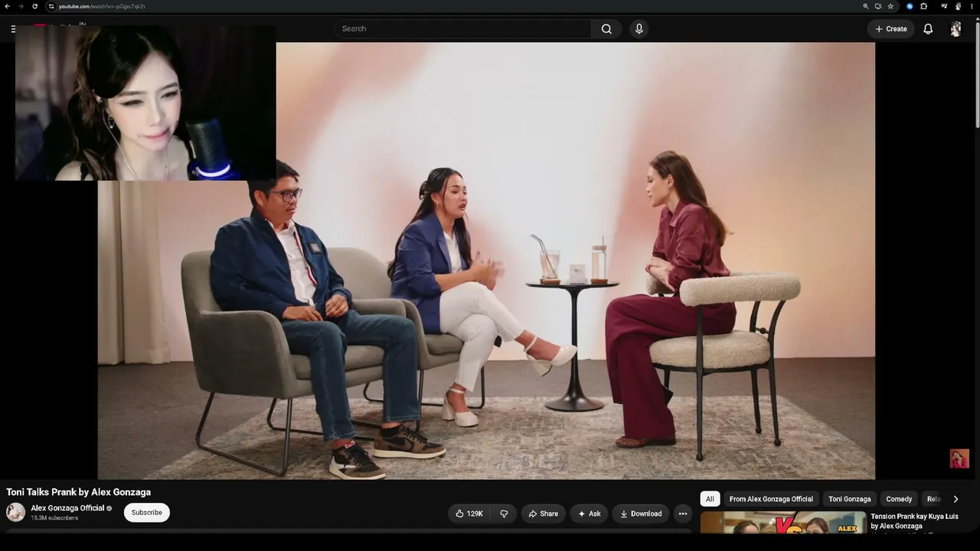Subscribe to Alex Gonzaga Official
Screen dimensions: 980x551
click(x=147, y=513)
